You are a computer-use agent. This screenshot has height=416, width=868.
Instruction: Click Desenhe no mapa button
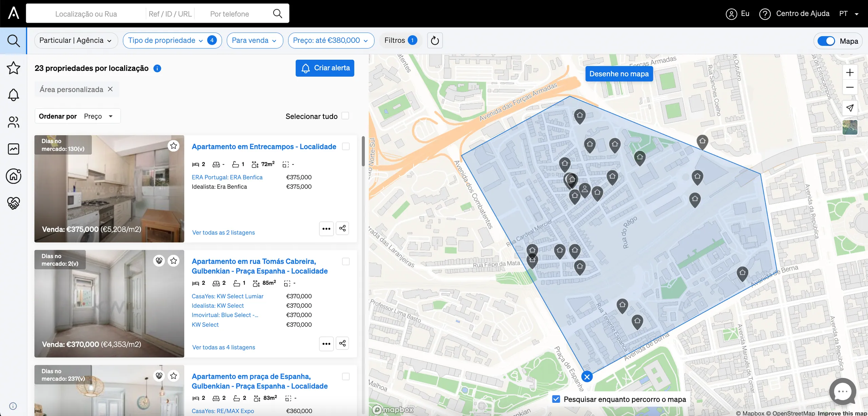[x=619, y=74]
